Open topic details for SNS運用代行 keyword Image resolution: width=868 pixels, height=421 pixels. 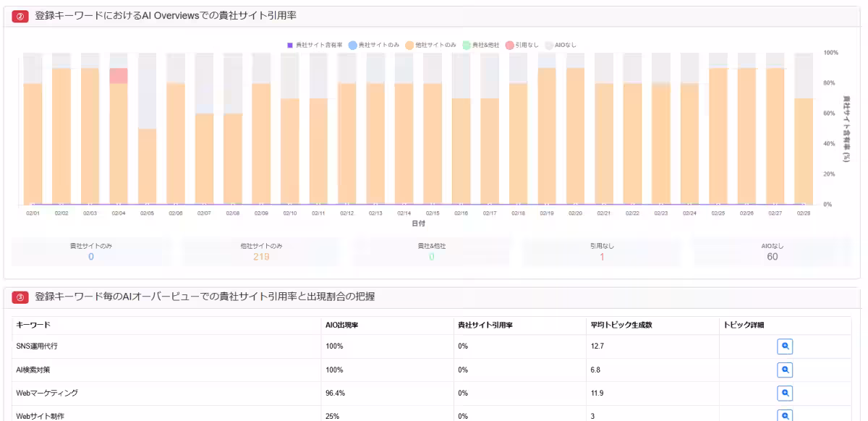[x=784, y=346]
